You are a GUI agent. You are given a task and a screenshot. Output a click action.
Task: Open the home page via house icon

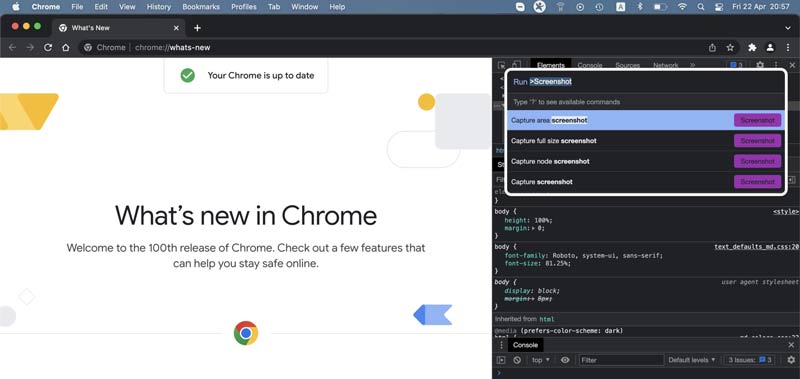click(x=65, y=47)
